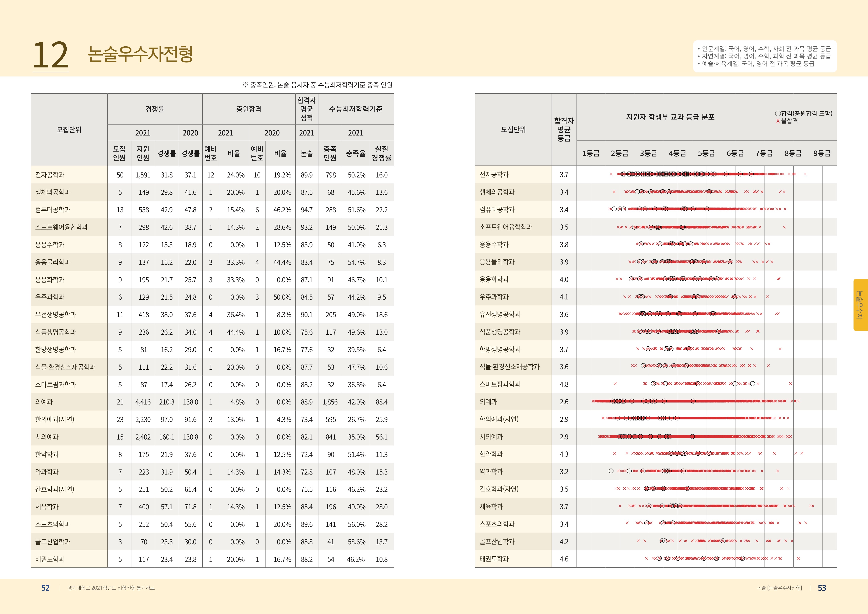Click 4,416 applicants cell for 의예과
This screenshot has height=614, width=868.
pyautogui.click(x=143, y=402)
